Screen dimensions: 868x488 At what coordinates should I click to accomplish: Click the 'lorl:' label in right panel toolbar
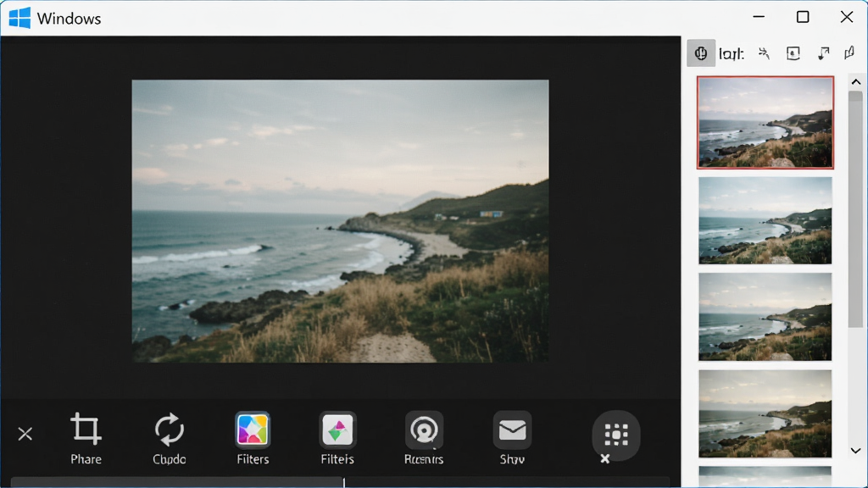pyautogui.click(x=732, y=53)
